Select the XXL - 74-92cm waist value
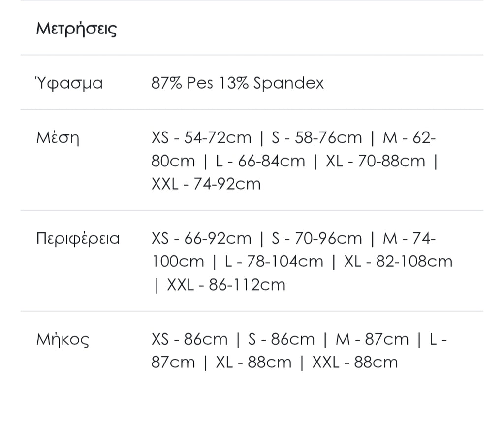 pyautogui.click(x=206, y=184)
